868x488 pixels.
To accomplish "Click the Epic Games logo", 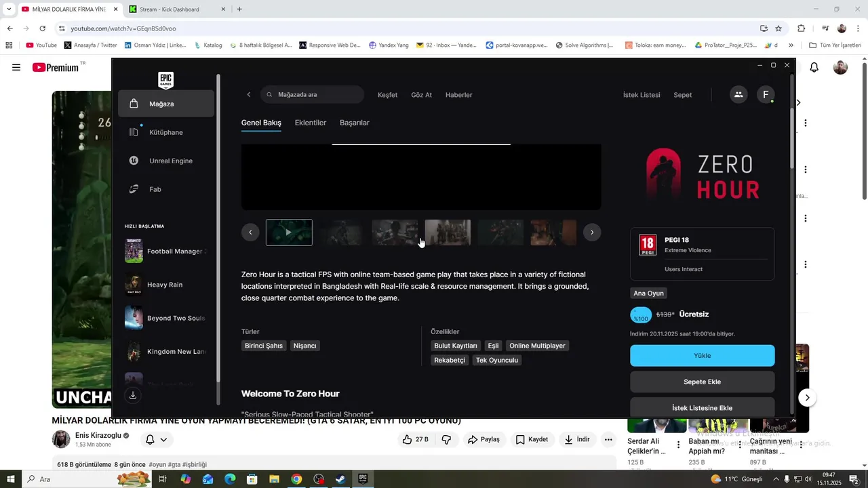I will (165, 80).
